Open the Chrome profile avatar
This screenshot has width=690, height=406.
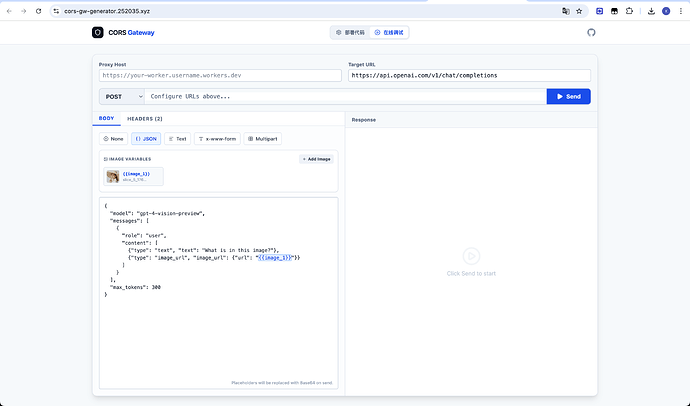666,11
